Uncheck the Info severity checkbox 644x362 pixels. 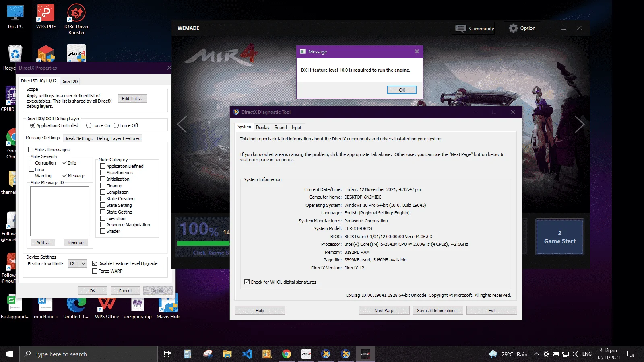tap(64, 163)
